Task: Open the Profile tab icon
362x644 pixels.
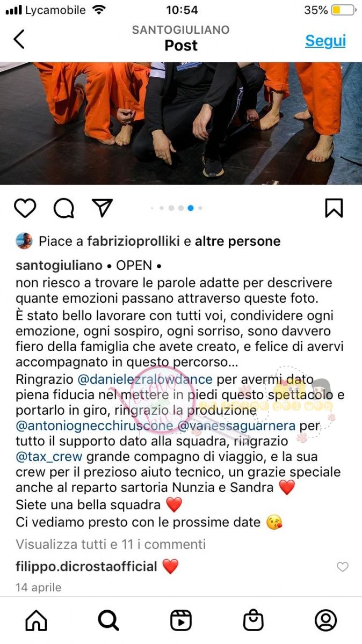Action: pyautogui.click(x=325, y=620)
